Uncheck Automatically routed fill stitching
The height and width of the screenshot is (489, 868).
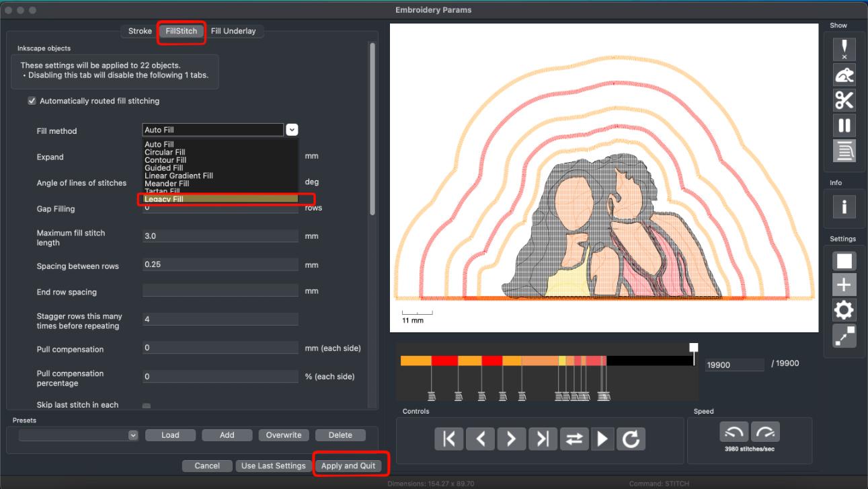32,101
